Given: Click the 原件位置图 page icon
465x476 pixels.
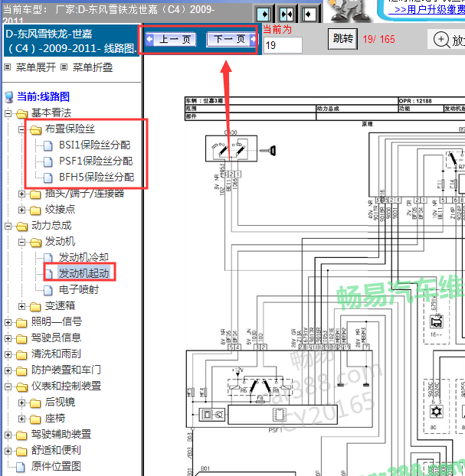Looking at the screenshot, I should tap(21, 467).
